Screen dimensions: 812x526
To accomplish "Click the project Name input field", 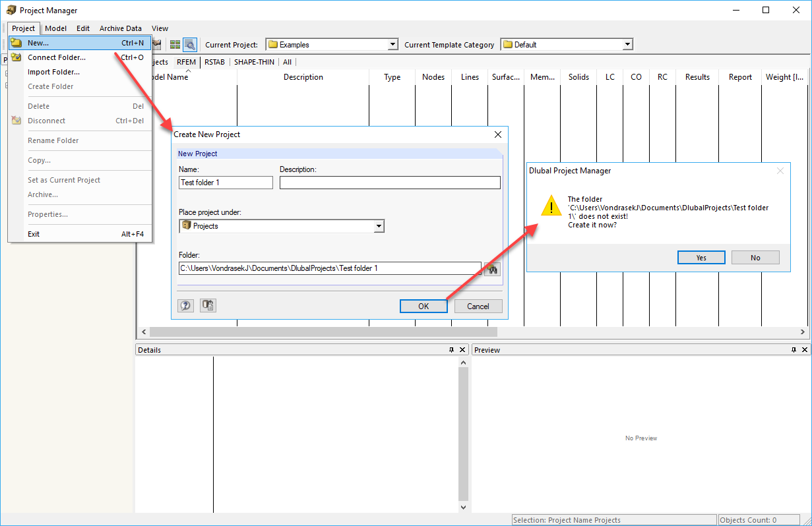I will [x=226, y=183].
